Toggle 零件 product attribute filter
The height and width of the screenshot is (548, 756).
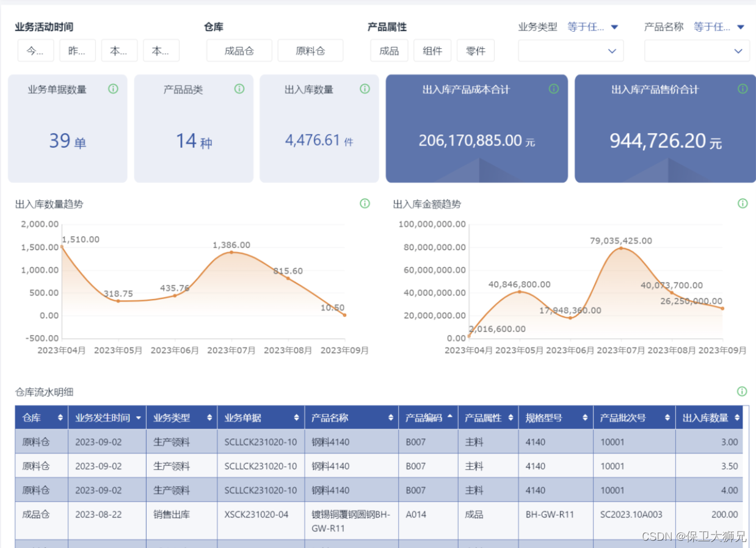pyautogui.click(x=476, y=51)
